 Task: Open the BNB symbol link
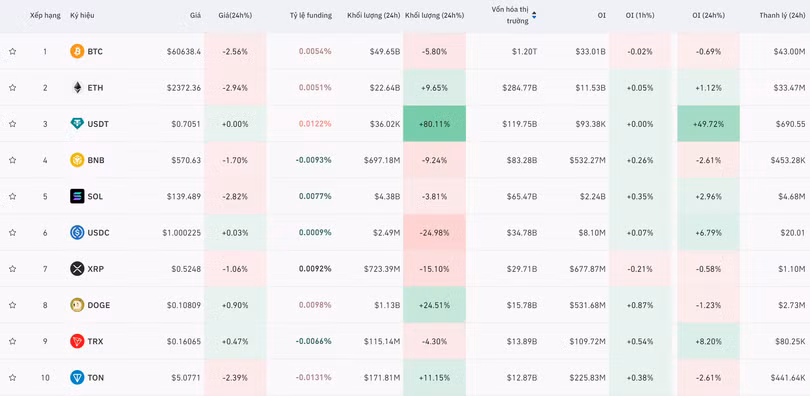96,160
